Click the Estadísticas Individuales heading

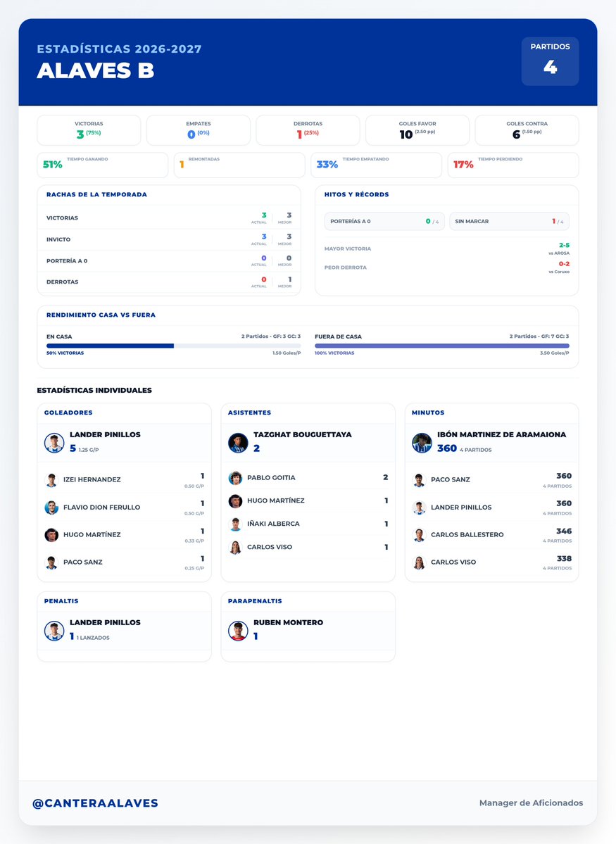[94, 390]
